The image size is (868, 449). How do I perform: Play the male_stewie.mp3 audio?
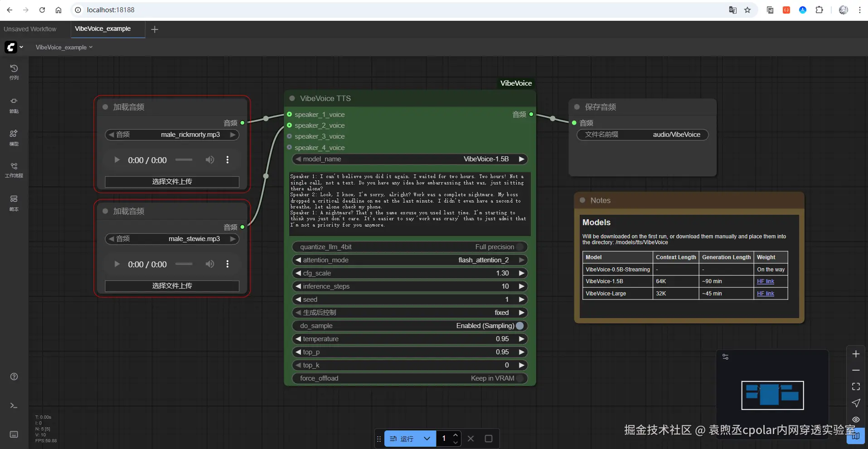[117, 264]
